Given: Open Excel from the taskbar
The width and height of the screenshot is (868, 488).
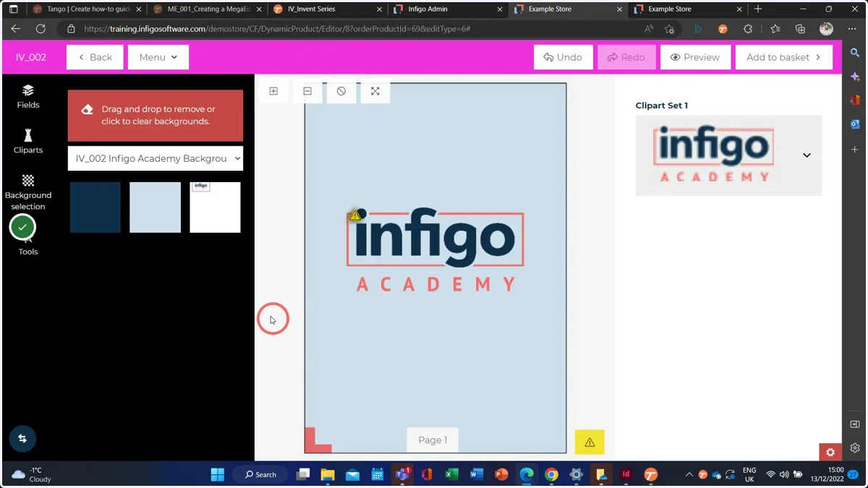Looking at the screenshot, I should pos(451,474).
